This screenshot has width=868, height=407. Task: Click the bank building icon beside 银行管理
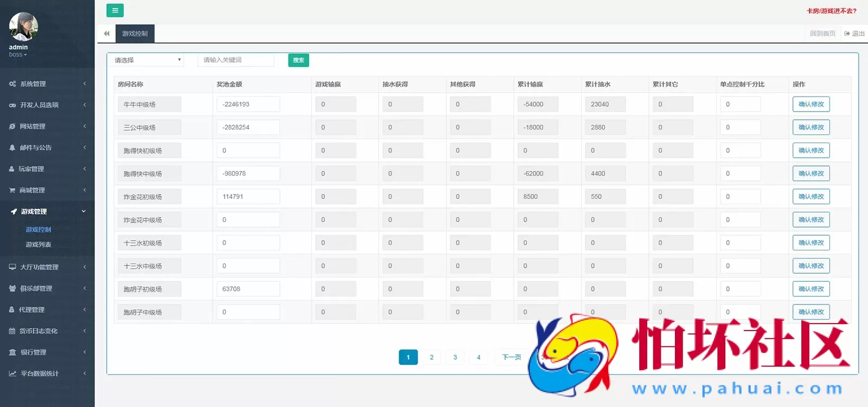[x=12, y=352]
